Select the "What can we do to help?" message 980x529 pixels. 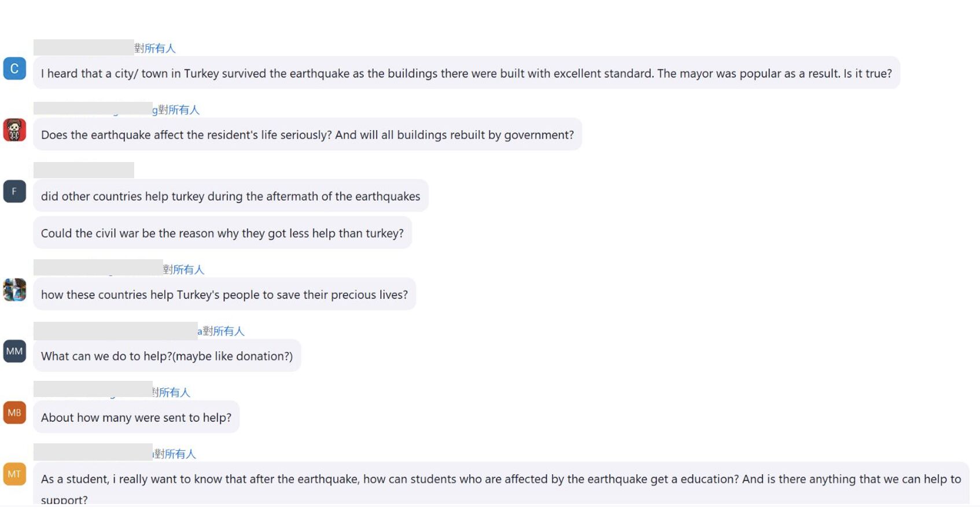167,356
